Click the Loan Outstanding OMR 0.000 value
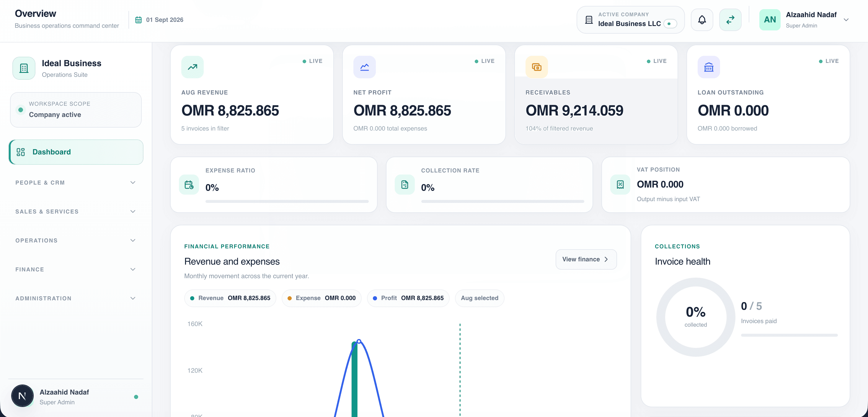The image size is (868, 417). tap(733, 110)
